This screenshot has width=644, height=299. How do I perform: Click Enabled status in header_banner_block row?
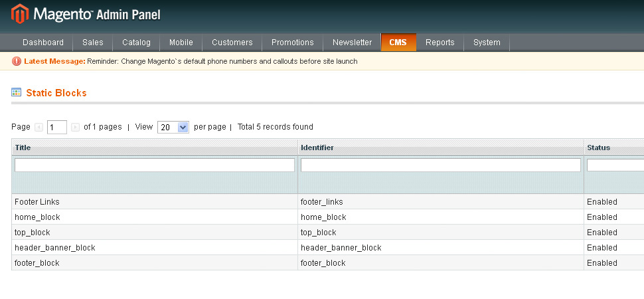coord(602,248)
